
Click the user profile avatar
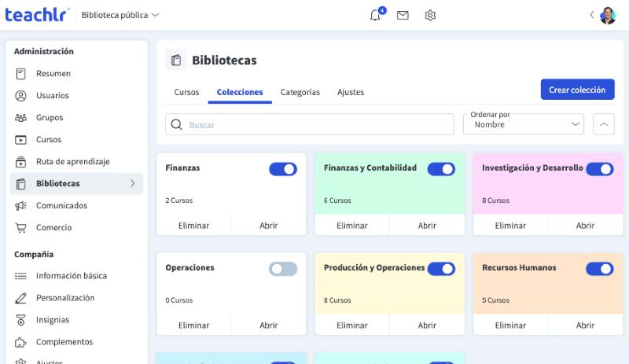click(607, 15)
